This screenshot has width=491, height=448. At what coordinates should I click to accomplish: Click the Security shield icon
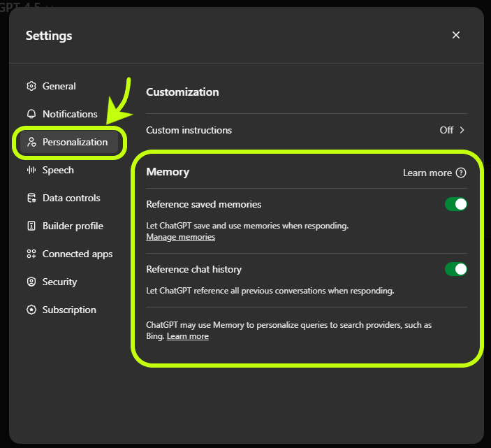[31, 282]
